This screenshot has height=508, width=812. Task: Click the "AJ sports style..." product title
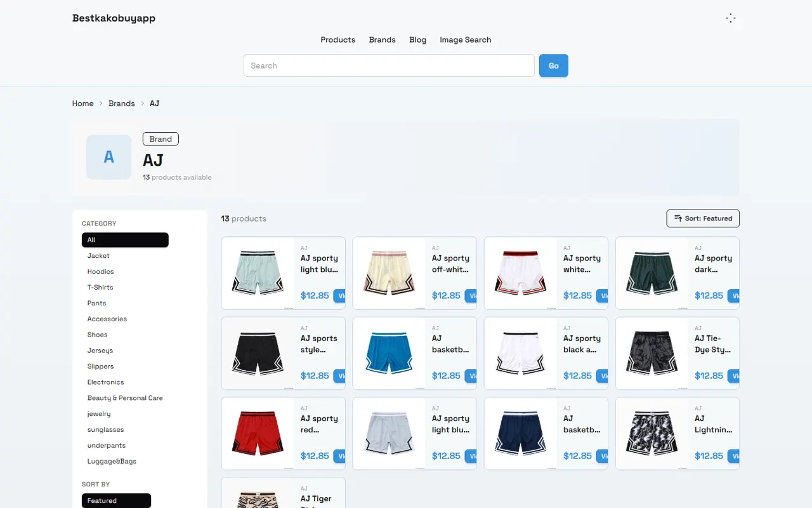click(319, 344)
